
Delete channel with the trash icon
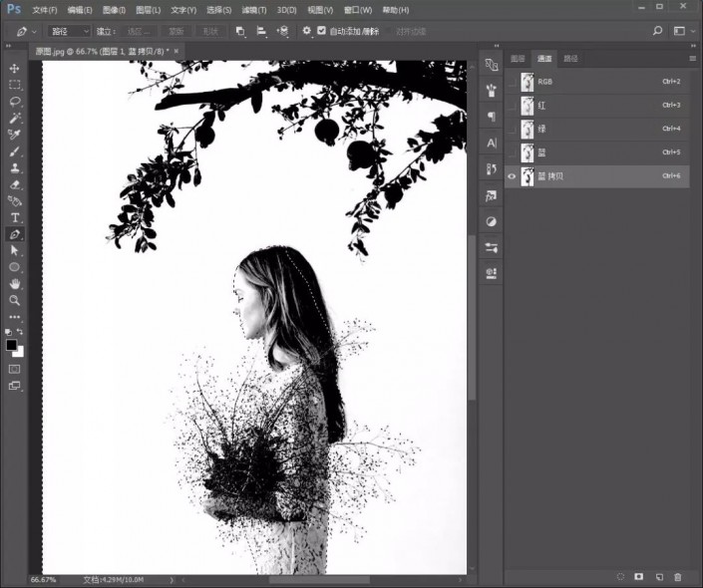tap(678, 576)
